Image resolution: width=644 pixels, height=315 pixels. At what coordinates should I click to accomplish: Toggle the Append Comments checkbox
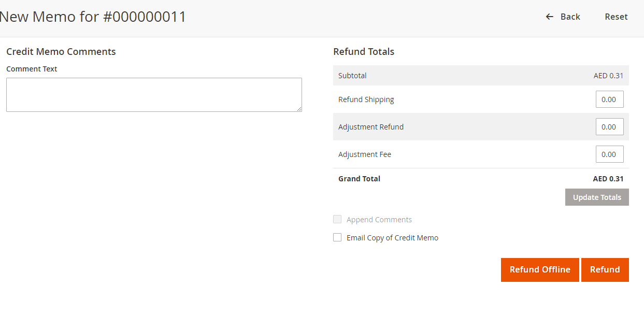point(337,219)
